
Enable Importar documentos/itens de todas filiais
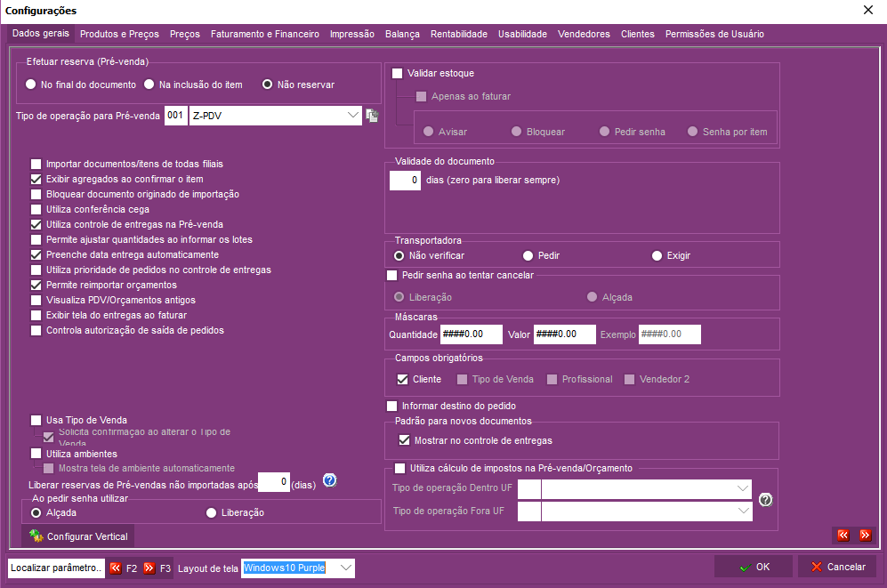pyautogui.click(x=36, y=164)
